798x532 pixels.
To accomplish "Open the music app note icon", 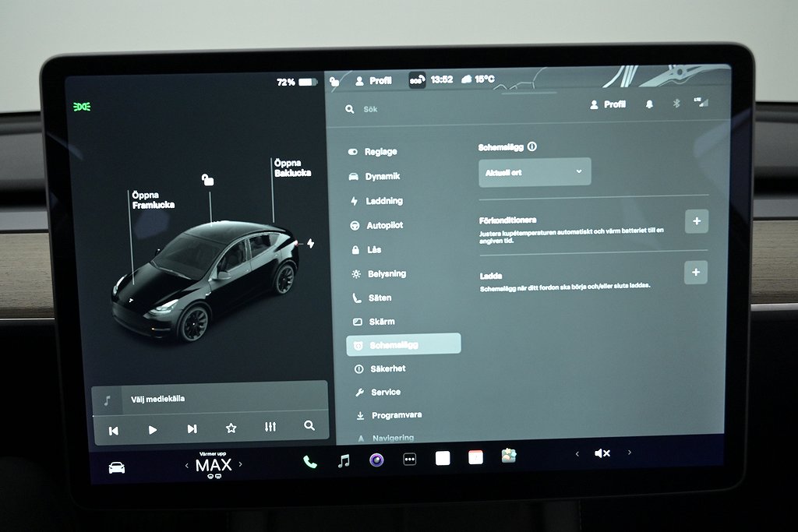I will click(x=344, y=461).
